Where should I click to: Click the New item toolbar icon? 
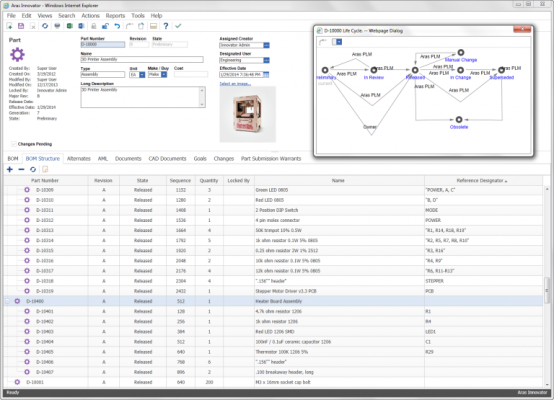[9, 26]
